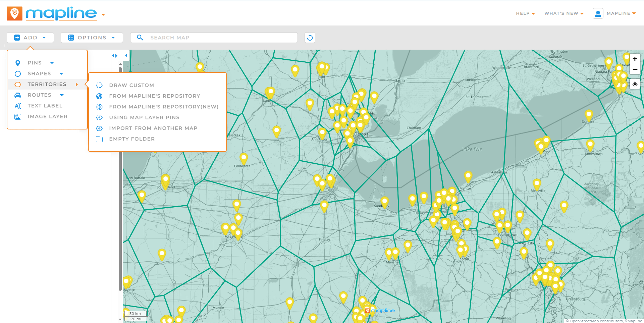Select Empty Folder option
The image size is (644, 323).
[x=132, y=139]
